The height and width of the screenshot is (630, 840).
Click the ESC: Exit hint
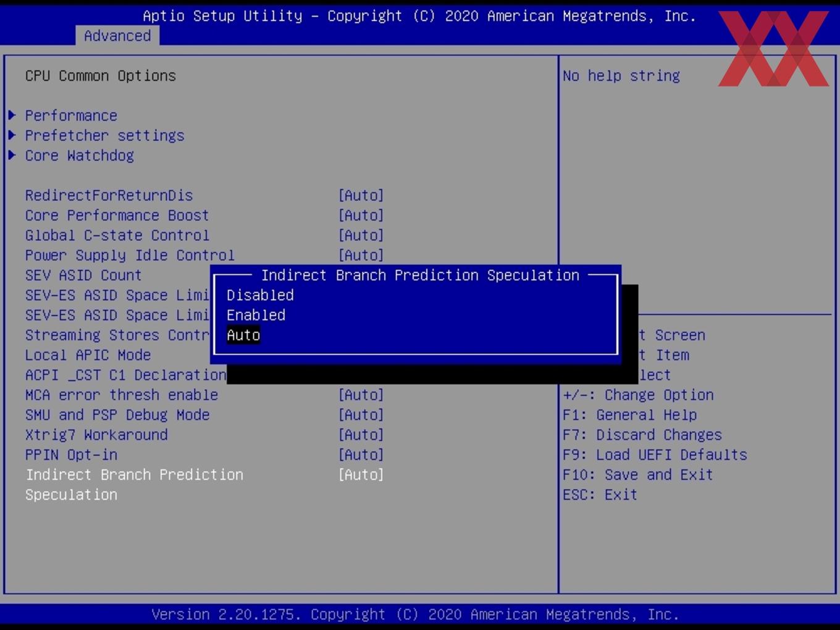[x=600, y=495]
